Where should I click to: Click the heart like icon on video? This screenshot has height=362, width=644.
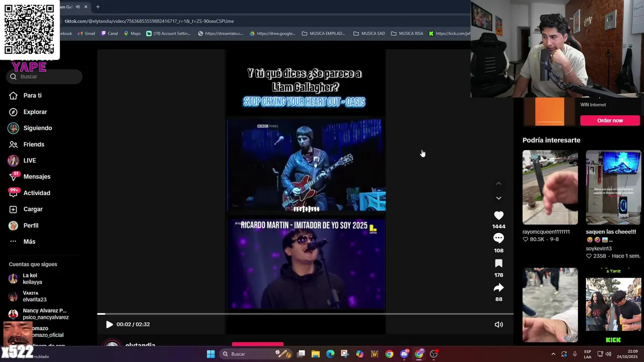tap(499, 215)
